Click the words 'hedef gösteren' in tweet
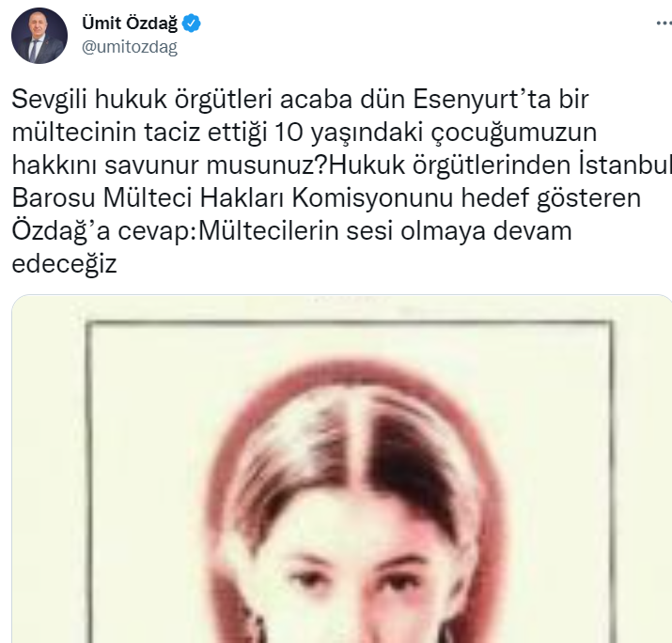This screenshot has height=643, width=672. point(551,198)
